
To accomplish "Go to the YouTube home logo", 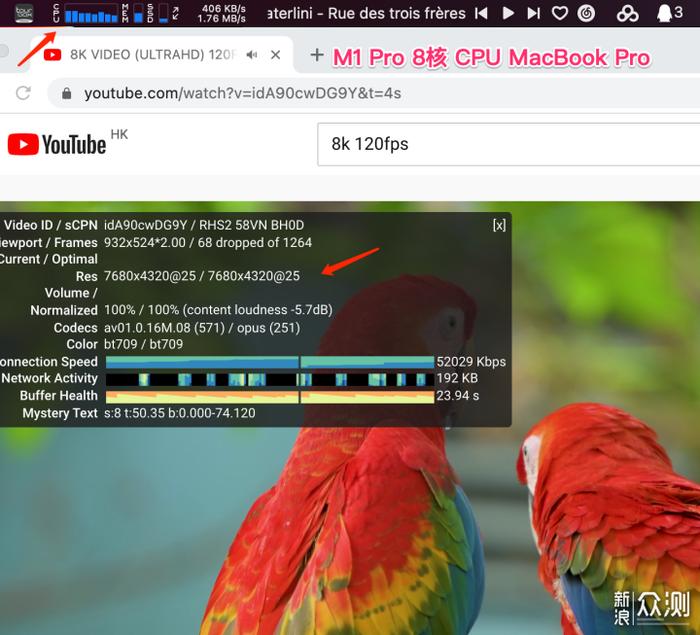I will coord(57,144).
